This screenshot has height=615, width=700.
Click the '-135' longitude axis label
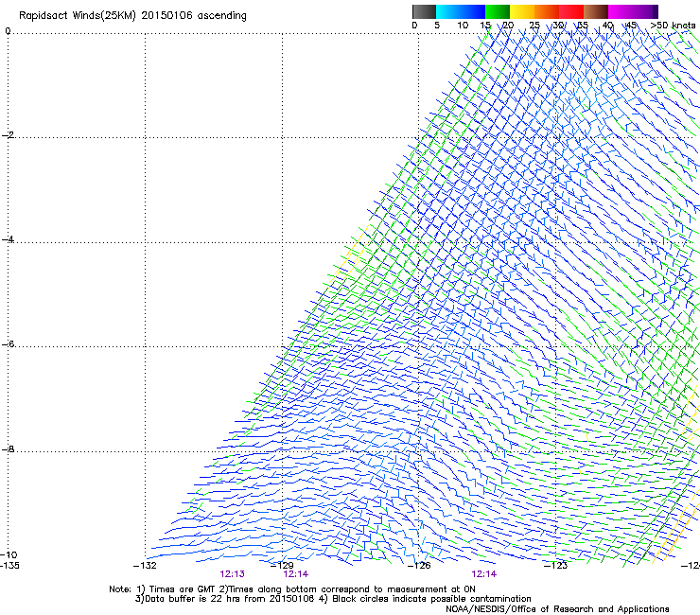tap(9, 566)
